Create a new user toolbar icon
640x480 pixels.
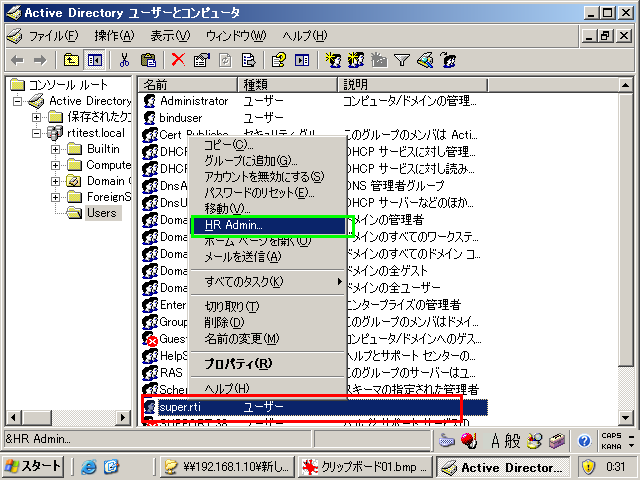[x=333, y=60]
